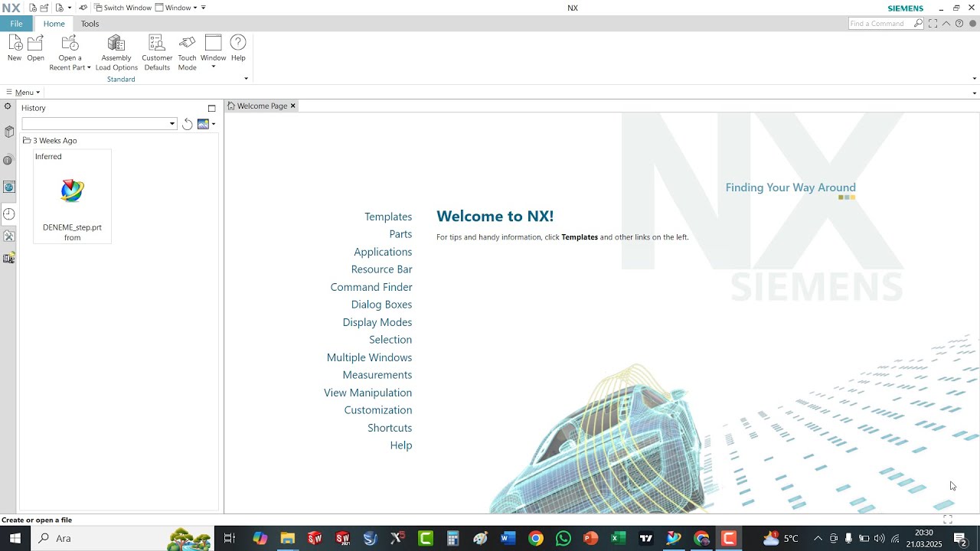This screenshot has width=980, height=551.
Task: Open the Multiple Windows link
Action: click(x=369, y=357)
